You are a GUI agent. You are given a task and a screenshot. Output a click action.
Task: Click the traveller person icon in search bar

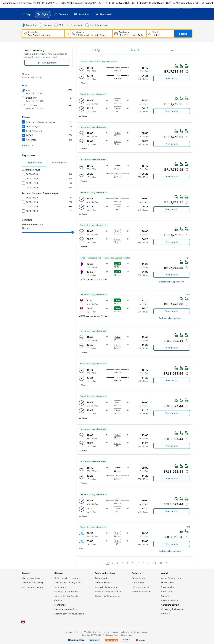coord(150,34)
